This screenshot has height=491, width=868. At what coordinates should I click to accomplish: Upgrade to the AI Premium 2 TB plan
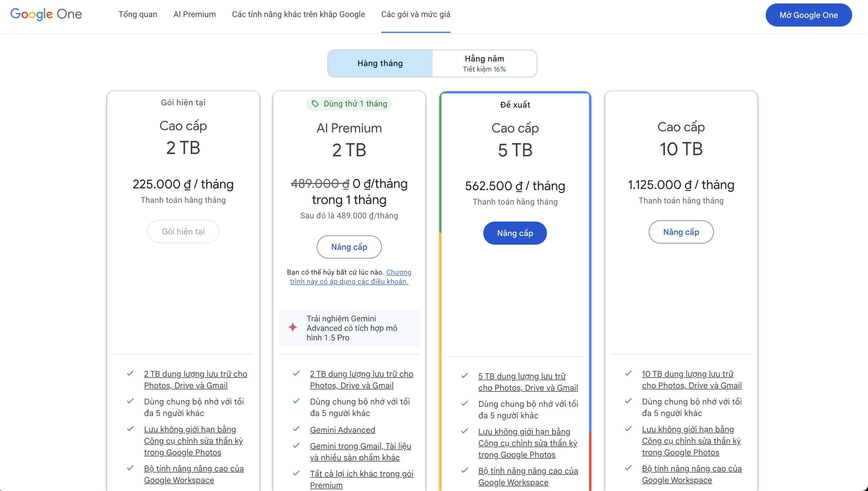pos(349,247)
